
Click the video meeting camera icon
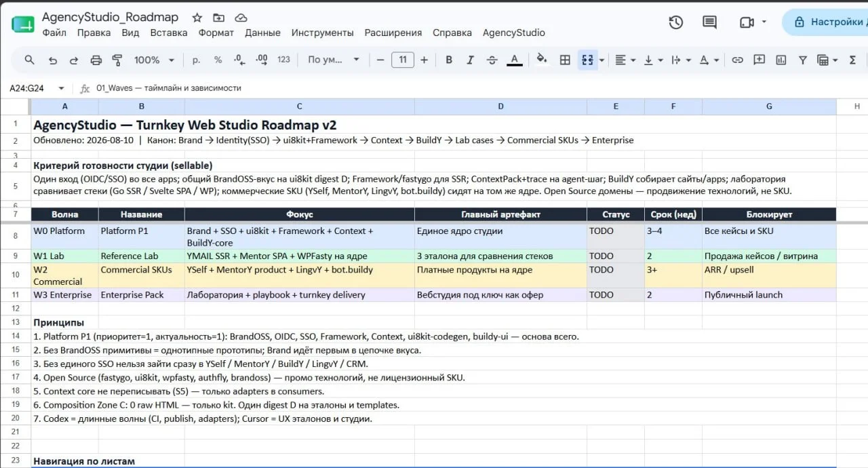pyautogui.click(x=747, y=22)
